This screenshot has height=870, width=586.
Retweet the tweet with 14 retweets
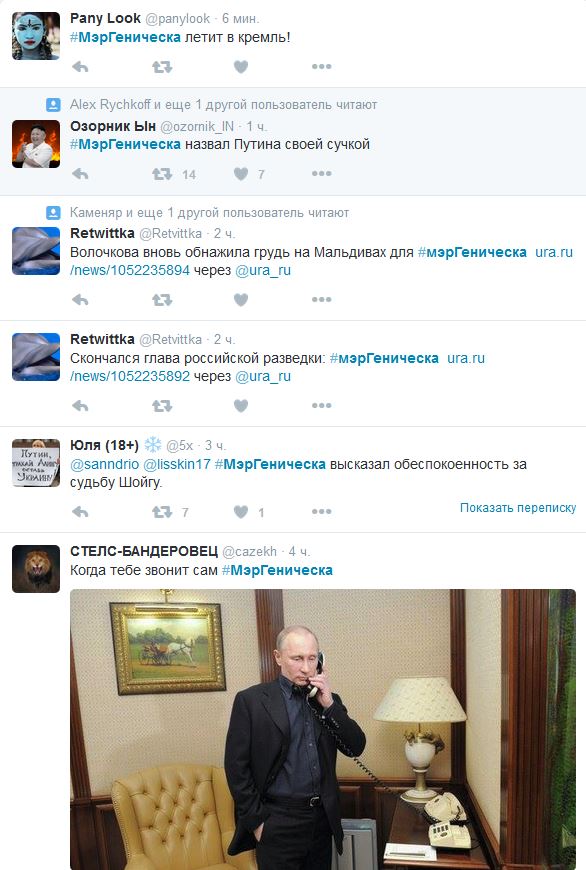[x=162, y=174]
